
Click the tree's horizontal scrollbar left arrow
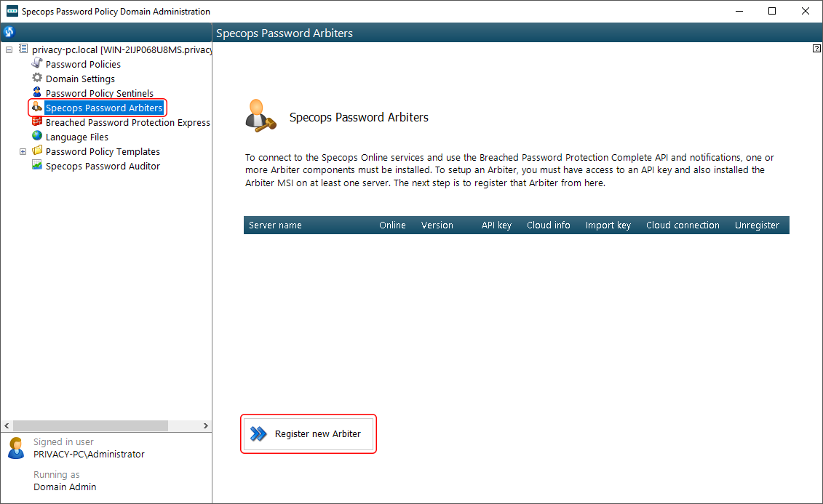point(7,426)
